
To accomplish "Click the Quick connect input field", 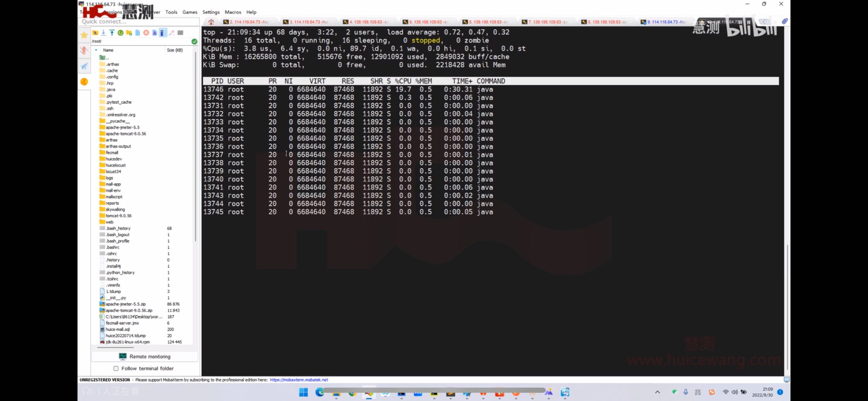I will [x=139, y=22].
